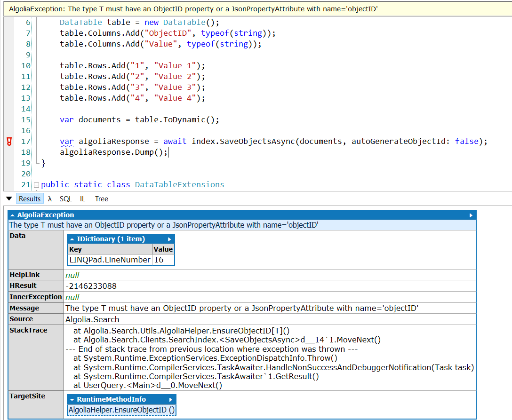The height and width of the screenshot is (420, 512).
Task: Click the AlgoliaHelper.EnsureObjectID link
Action: pyautogui.click(x=121, y=409)
